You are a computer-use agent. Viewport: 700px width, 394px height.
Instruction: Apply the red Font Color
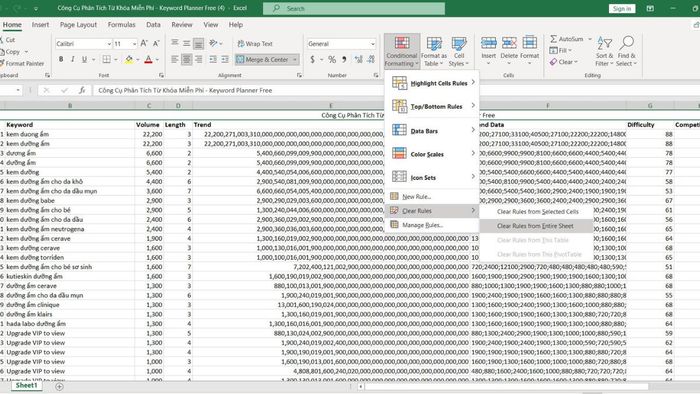148,59
